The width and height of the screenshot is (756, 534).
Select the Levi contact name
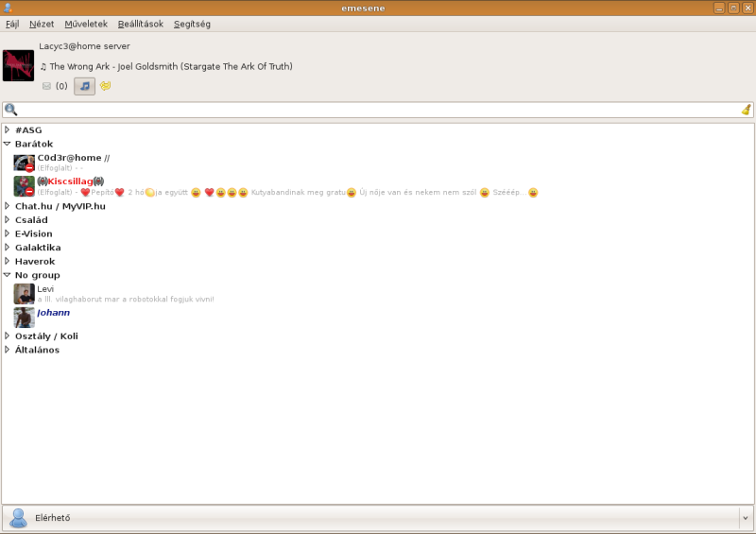click(x=45, y=289)
